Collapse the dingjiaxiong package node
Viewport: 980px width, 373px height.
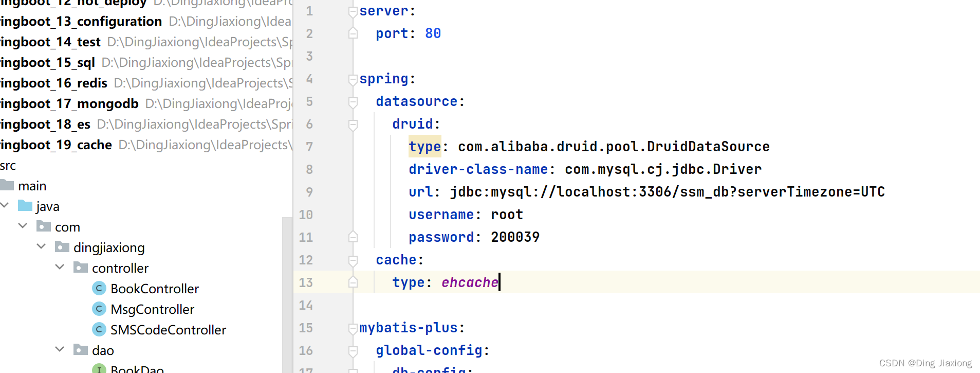click(x=41, y=246)
